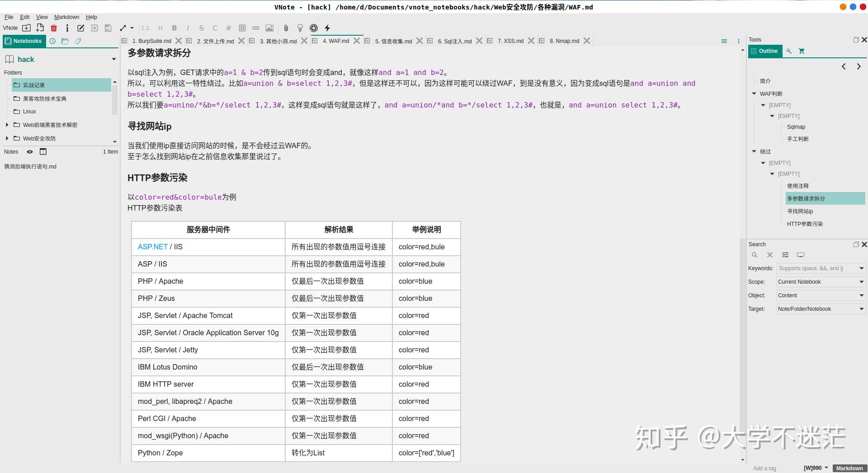This screenshot has width=868, height=473.
Task: Click the Italic formatting icon
Action: coord(188,28)
